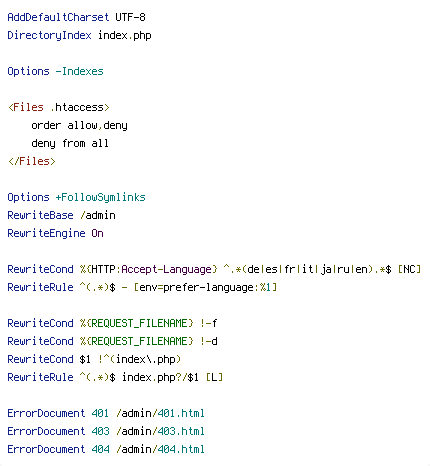Click the AddDefaultCharset directive
Viewport: 430px width, 466px height.
[x=58, y=17]
